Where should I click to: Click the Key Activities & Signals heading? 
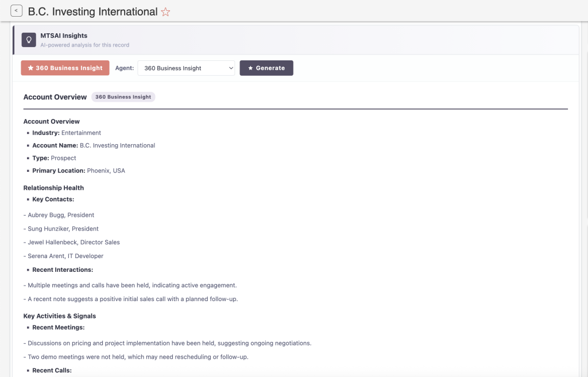click(59, 316)
